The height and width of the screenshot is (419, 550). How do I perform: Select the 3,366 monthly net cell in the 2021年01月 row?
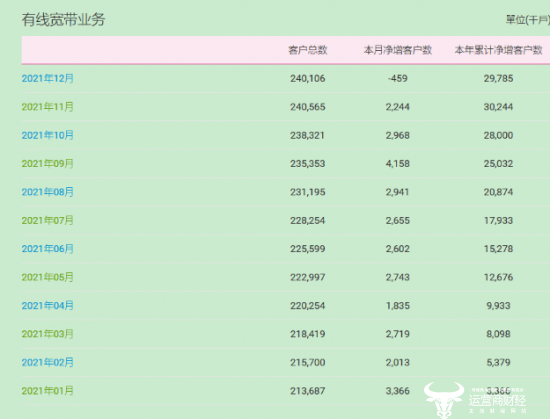(x=398, y=391)
